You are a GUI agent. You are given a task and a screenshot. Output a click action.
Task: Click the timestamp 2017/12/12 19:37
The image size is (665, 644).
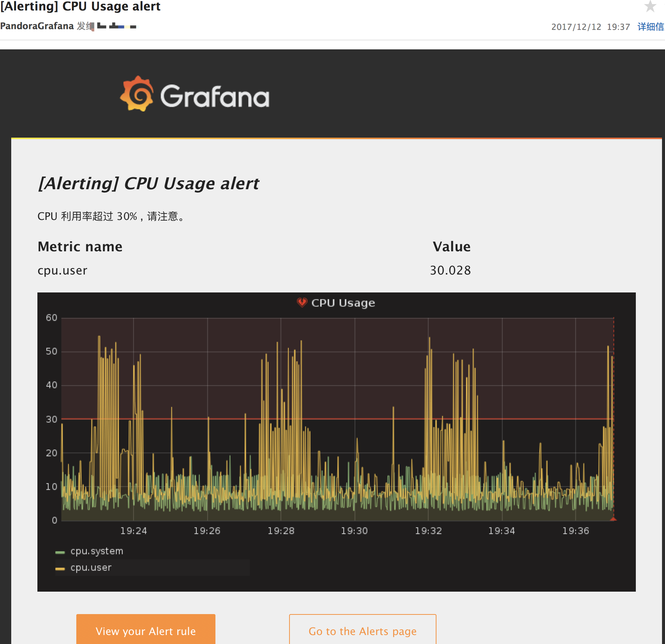(x=591, y=27)
